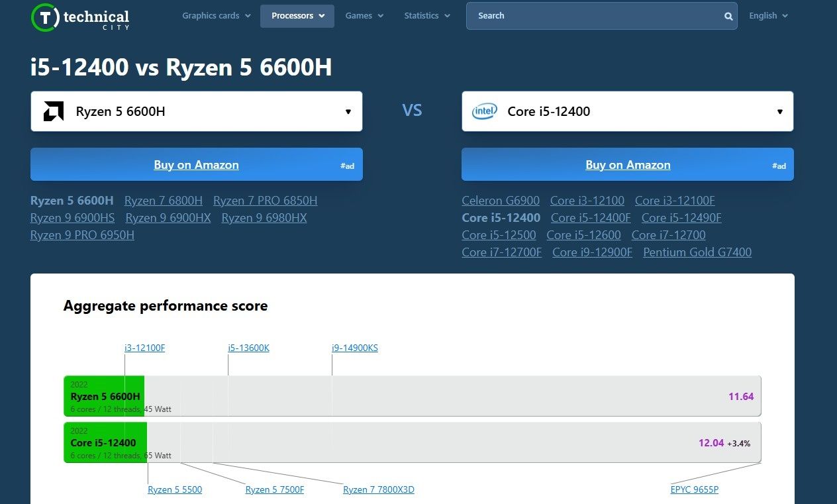
Task: Open the Core i5-12400 dropdown arrow
Action: [780, 111]
